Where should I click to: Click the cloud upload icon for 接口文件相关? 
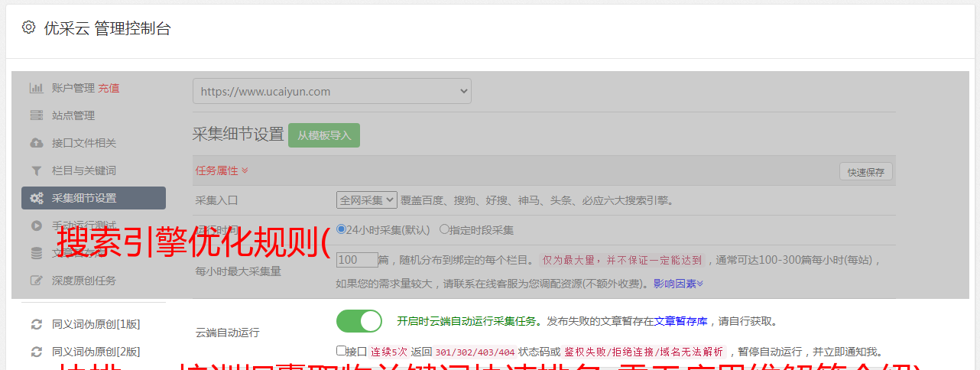36,143
